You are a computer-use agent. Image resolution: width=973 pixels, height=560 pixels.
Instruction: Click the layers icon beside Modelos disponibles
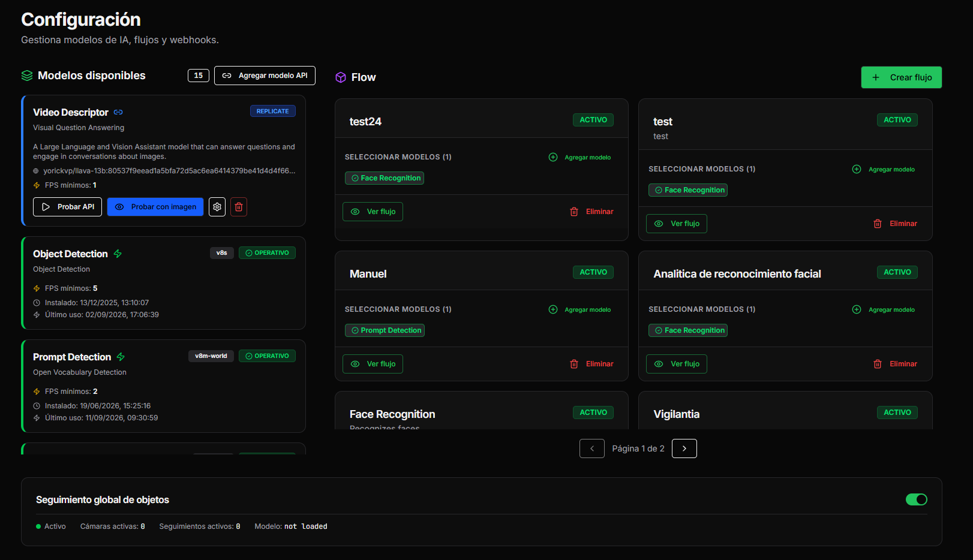tap(27, 76)
